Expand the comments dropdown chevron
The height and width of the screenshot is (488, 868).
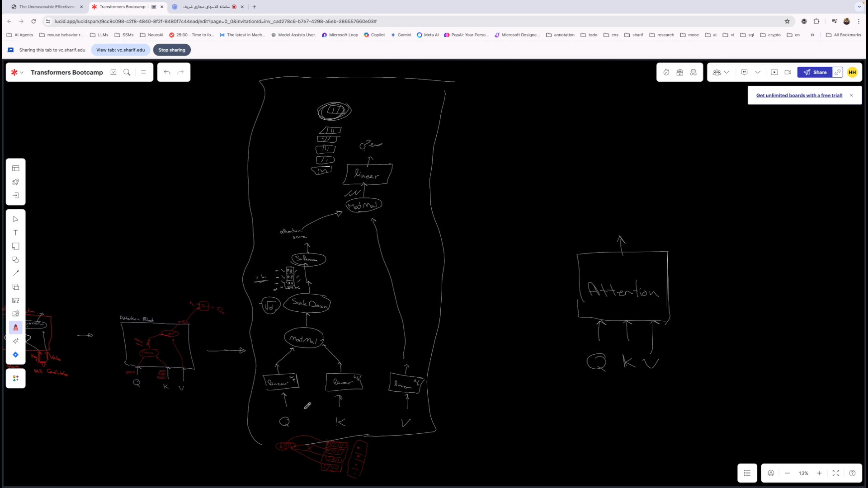pos(758,72)
